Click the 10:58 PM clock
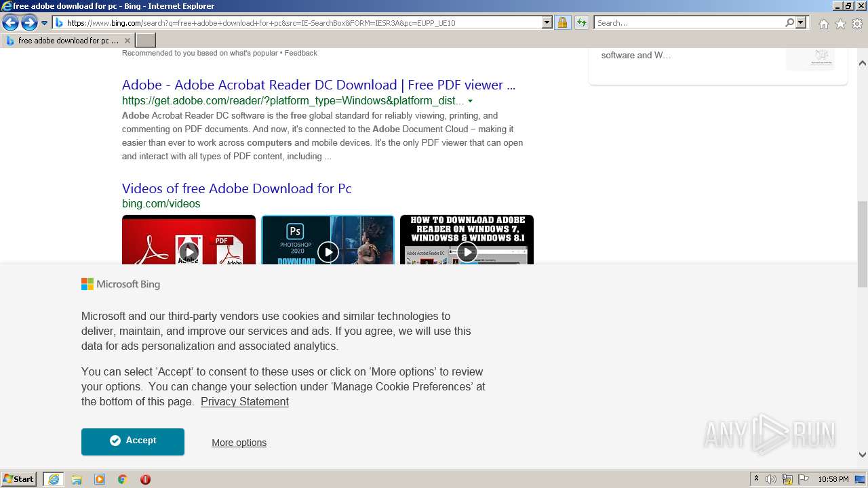868x488 pixels. point(833,479)
